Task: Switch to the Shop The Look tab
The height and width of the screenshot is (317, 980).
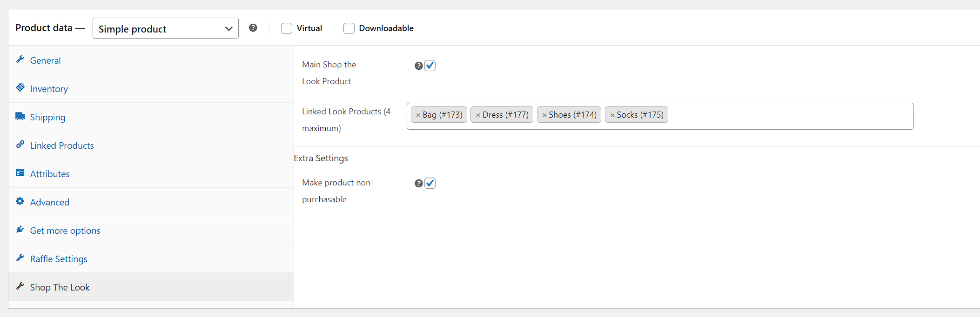Action: click(60, 287)
